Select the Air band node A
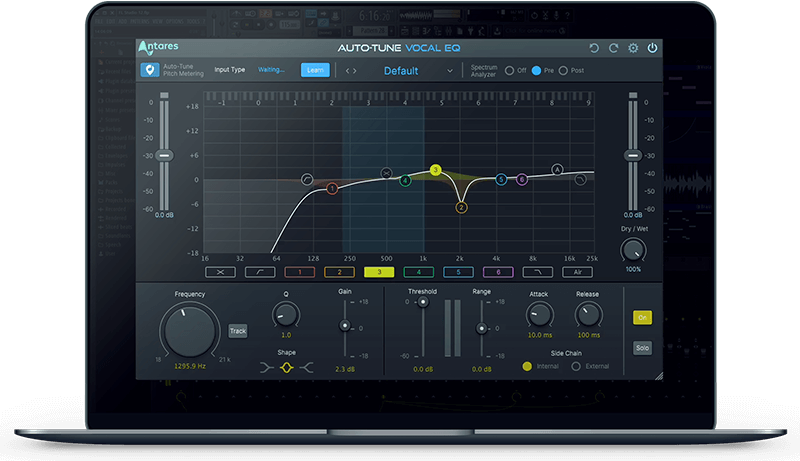This screenshot has height=461, width=800. click(557, 169)
